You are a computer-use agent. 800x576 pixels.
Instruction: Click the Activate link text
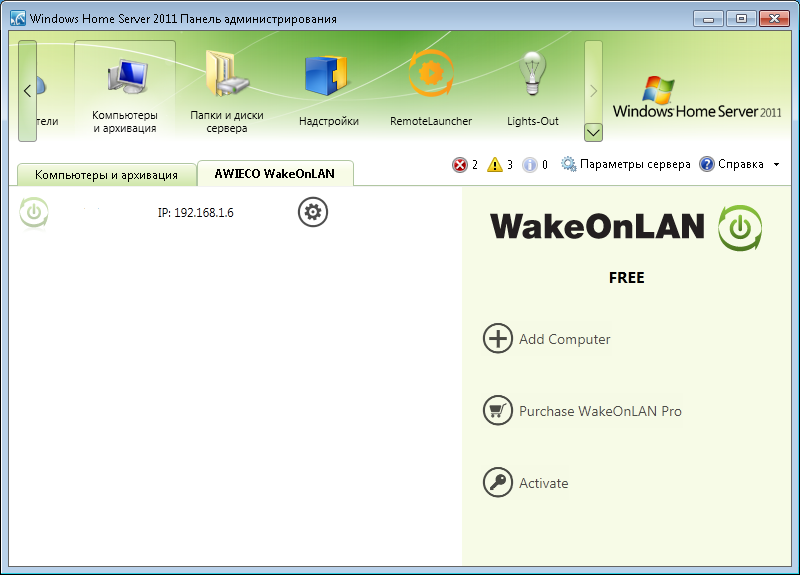point(543,483)
